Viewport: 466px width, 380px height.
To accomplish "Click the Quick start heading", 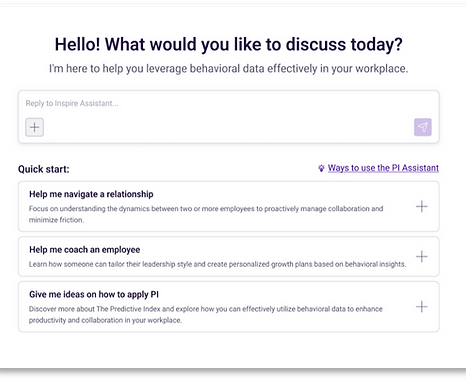I will click(x=44, y=169).
